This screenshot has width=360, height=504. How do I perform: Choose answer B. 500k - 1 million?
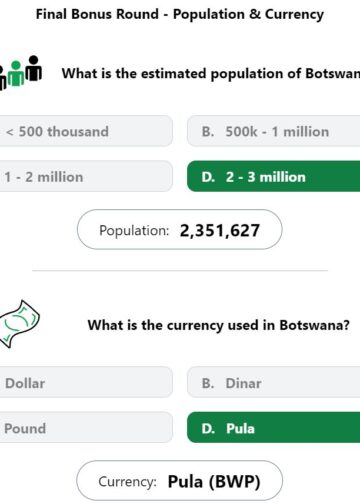click(x=274, y=131)
